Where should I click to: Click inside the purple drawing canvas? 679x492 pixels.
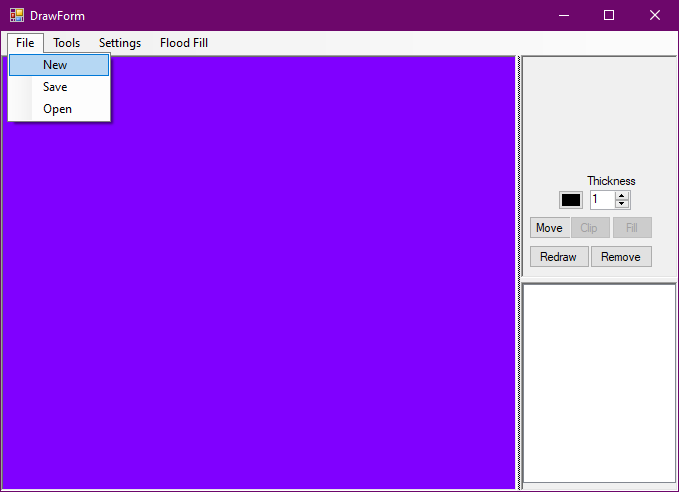point(260,300)
